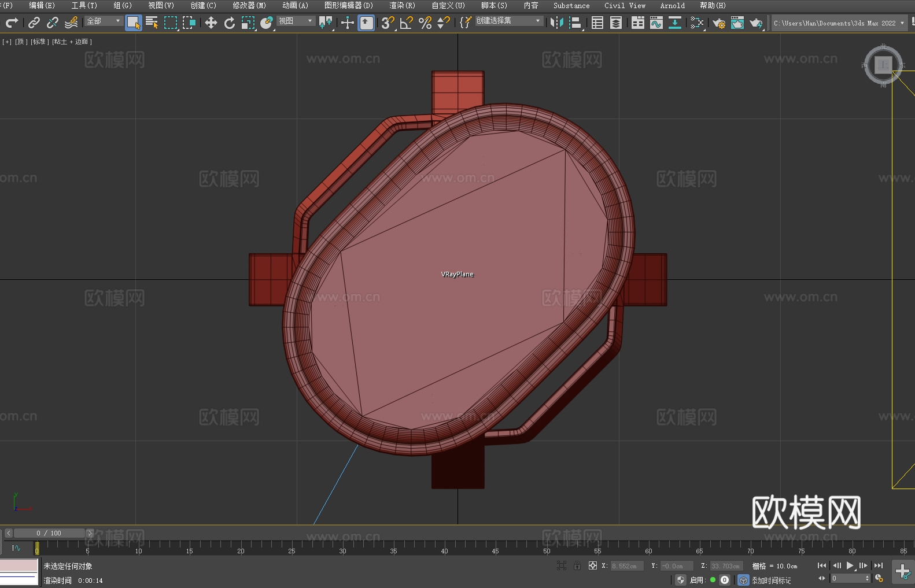
Task: Select the Unlink Selection tool
Action: 53,23
